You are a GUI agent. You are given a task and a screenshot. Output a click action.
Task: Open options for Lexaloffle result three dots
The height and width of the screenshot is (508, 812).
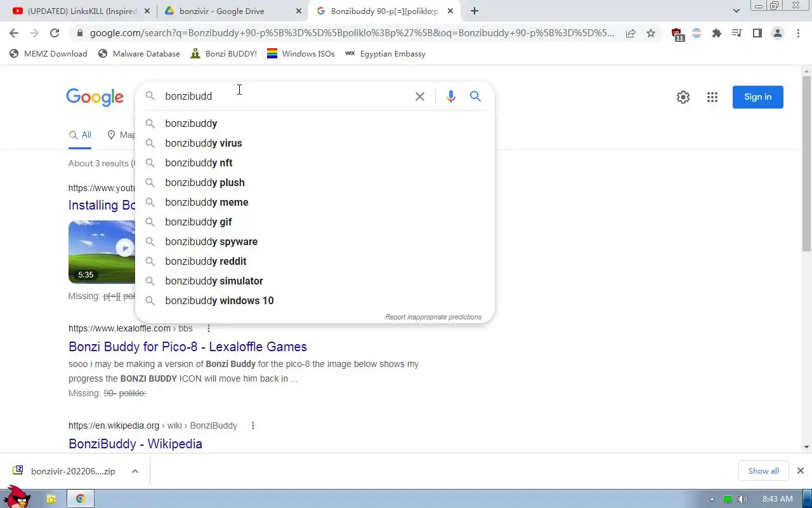208,328
